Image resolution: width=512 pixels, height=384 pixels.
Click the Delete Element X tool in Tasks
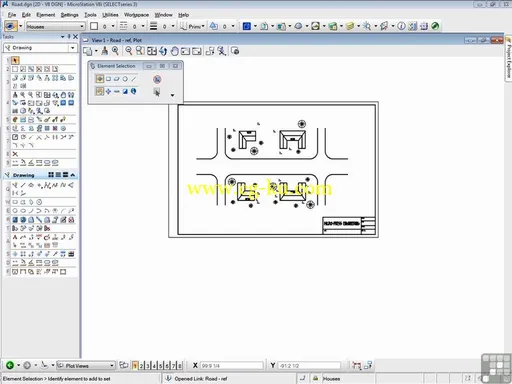(15, 154)
